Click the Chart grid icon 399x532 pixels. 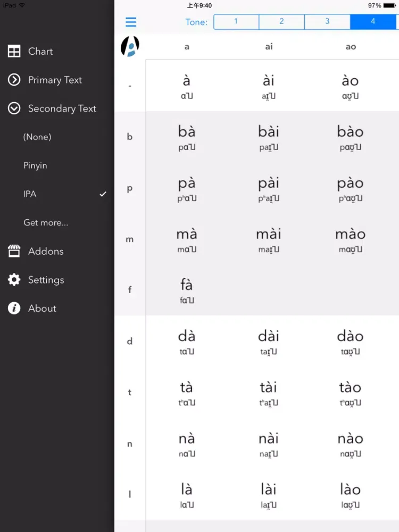coord(14,52)
